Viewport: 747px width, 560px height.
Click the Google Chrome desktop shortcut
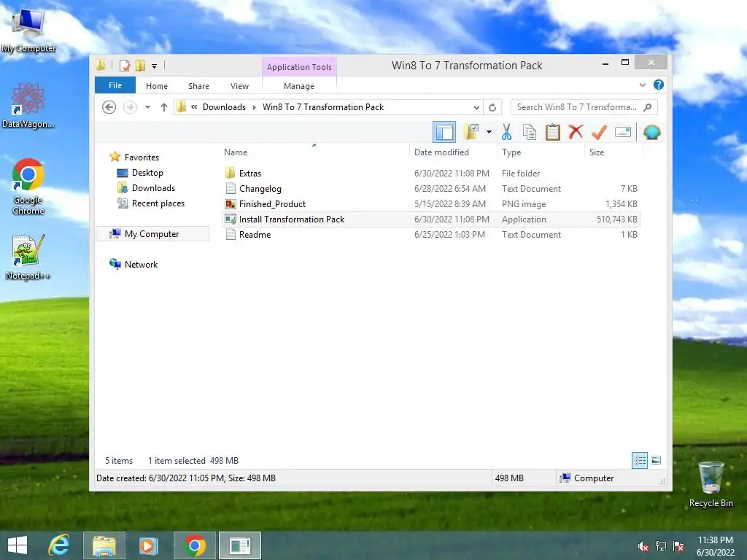(28, 187)
